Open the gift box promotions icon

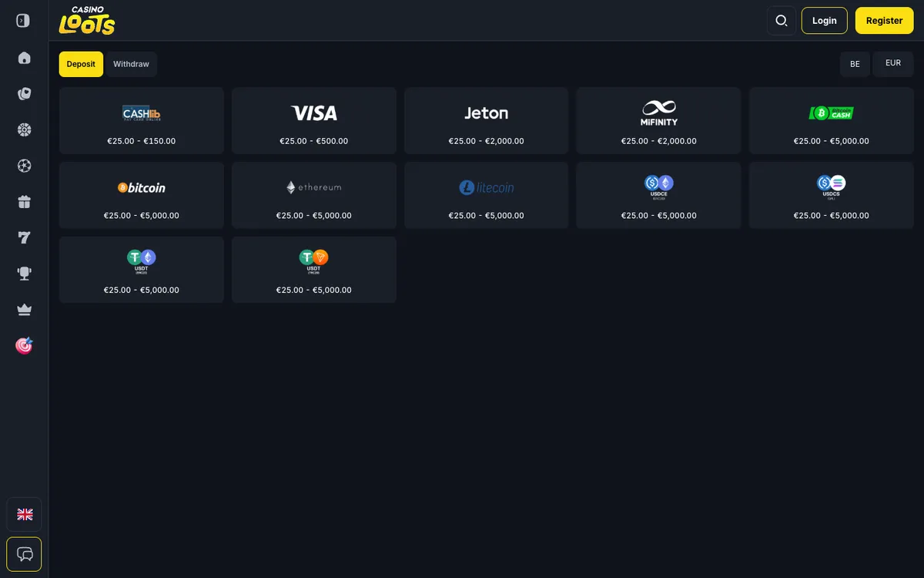tap(24, 202)
